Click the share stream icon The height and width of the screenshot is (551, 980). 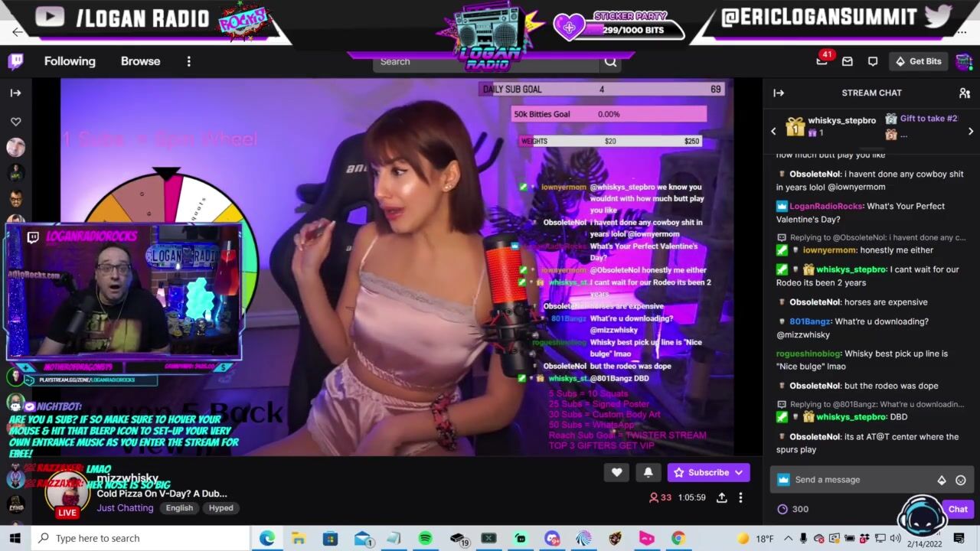(721, 497)
